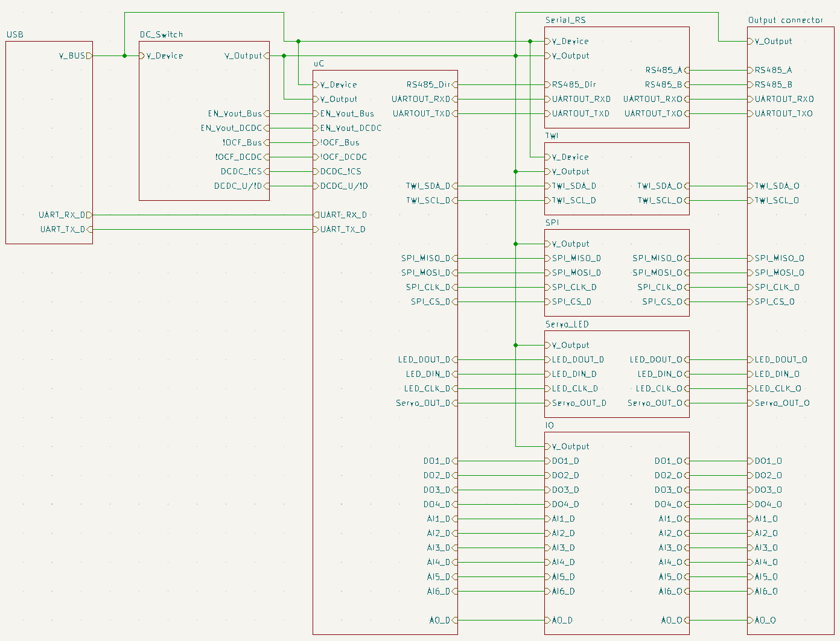Select SPI_CS_O pin in SPI sheet
The image size is (840, 641).
pos(666,302)
